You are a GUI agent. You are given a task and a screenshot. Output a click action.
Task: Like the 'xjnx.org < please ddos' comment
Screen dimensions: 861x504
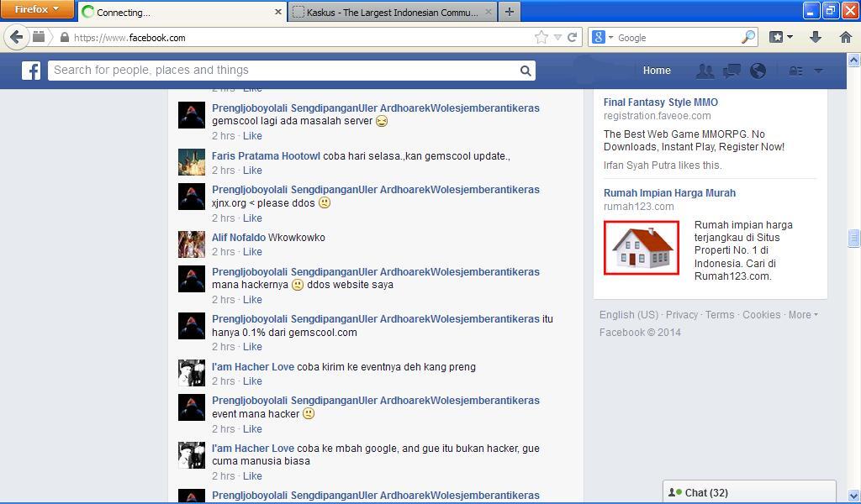coord(252,218)
